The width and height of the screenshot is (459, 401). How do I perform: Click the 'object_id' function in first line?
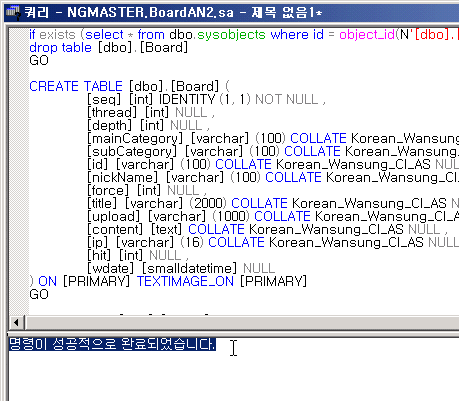point(367,35)
